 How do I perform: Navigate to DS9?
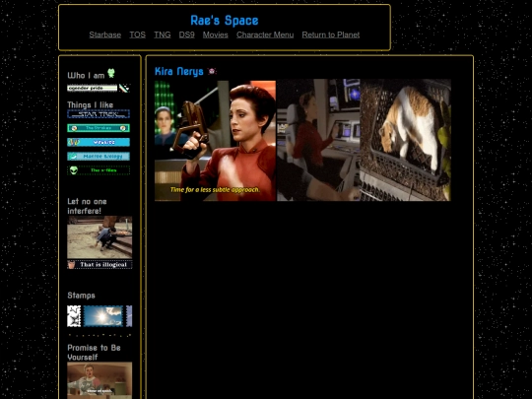(x=186, y=34)
